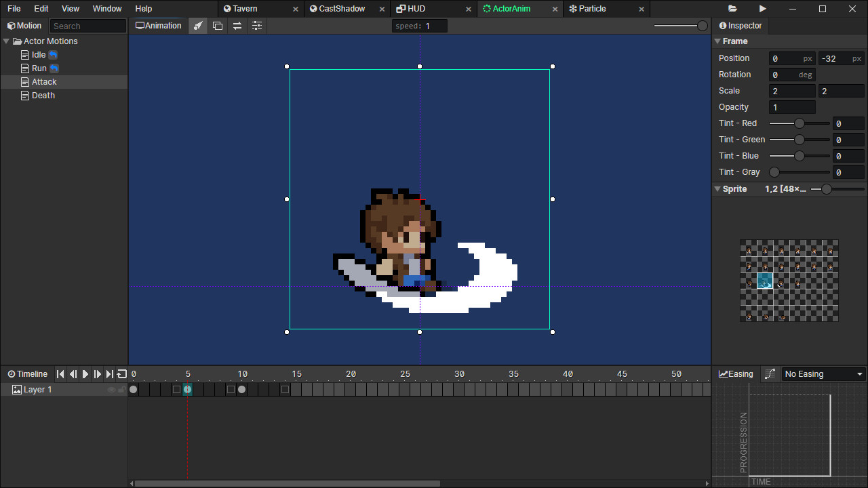Select the Death motion in the sidebar
The width and height of the screenshot is (868, 488).
click(43, 95)
